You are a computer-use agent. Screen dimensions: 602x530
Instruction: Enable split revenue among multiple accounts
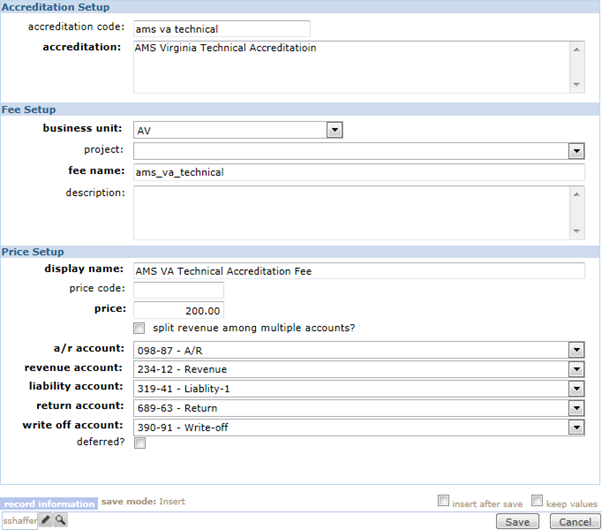pyautogui.click(x=139, y=328)
